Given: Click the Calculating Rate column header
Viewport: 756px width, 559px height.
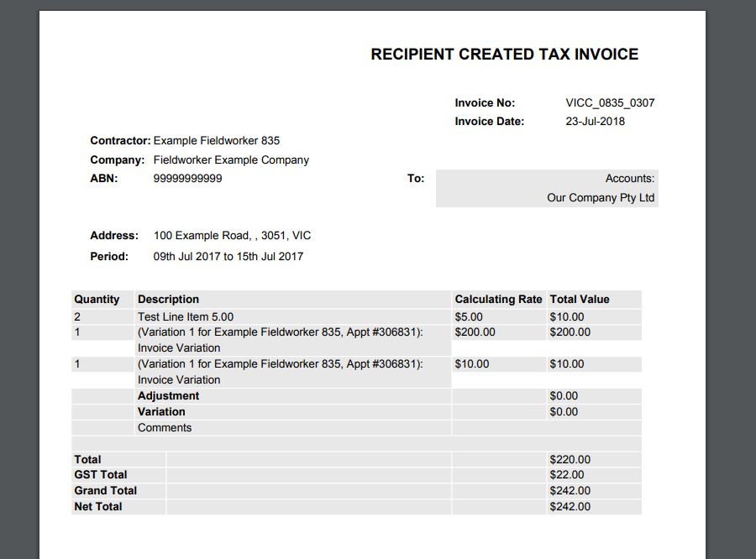Looking at the screenshot, I should [498, 299].
